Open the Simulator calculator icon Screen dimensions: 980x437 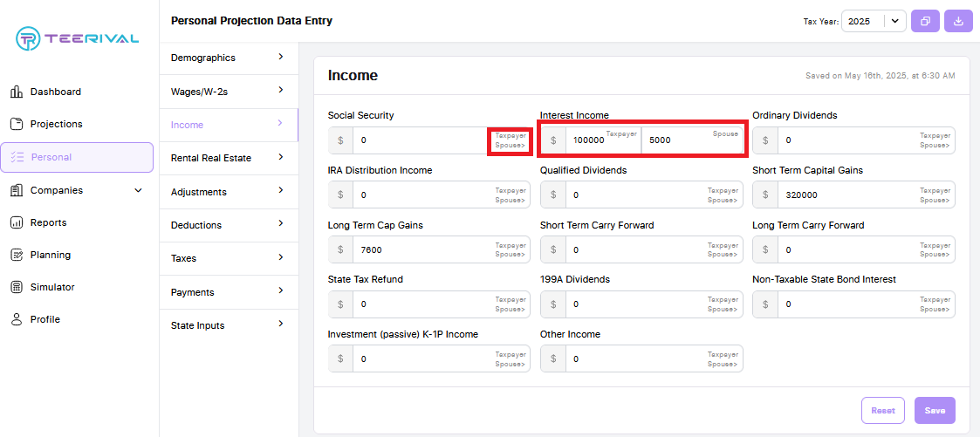pyautogui.click(x=17, y=287)
